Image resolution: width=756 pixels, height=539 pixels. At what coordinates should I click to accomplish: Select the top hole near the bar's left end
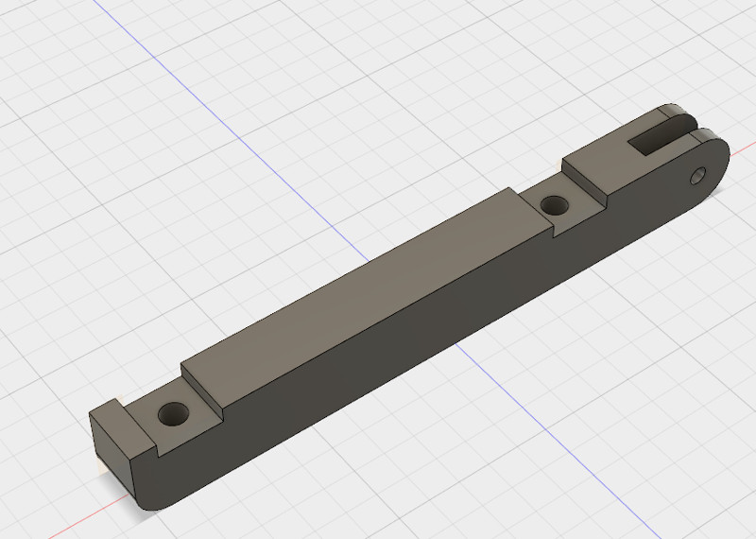174,414
